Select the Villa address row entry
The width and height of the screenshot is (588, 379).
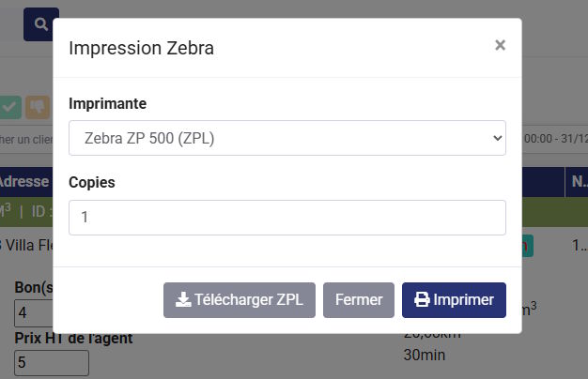(24, 246)
